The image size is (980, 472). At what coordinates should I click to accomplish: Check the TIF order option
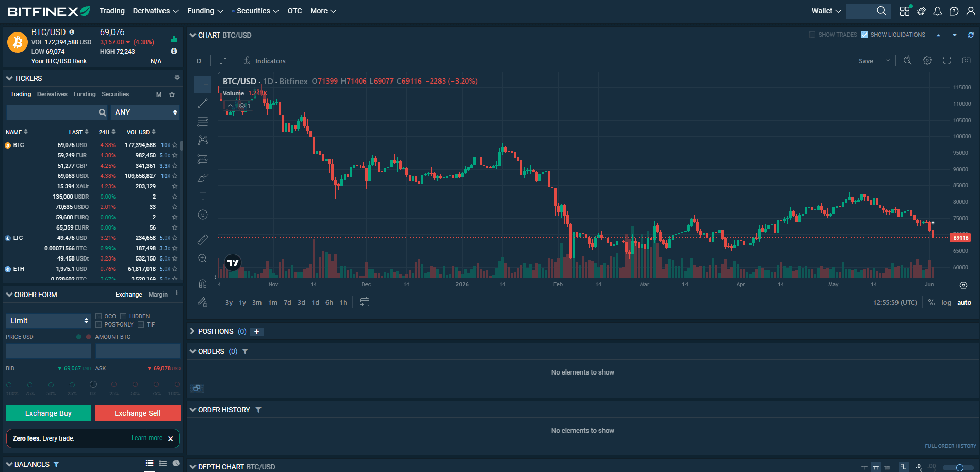coord(141,324)
